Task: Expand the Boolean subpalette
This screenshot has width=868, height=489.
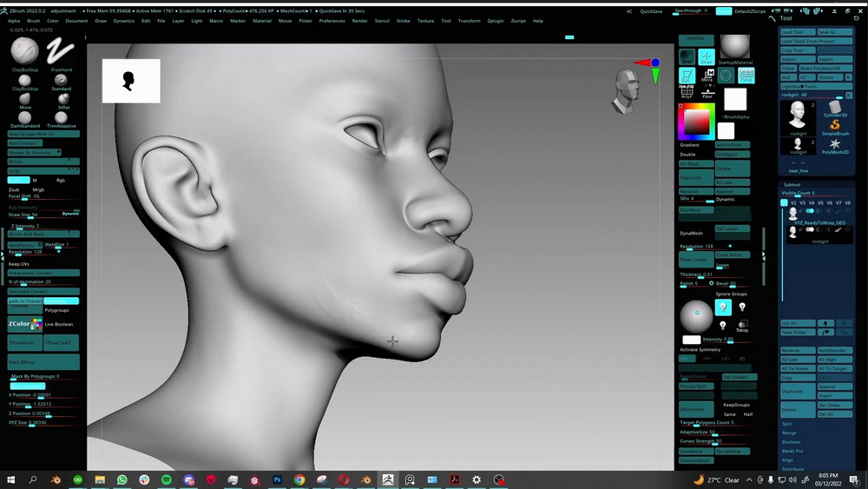Action: 791,442
